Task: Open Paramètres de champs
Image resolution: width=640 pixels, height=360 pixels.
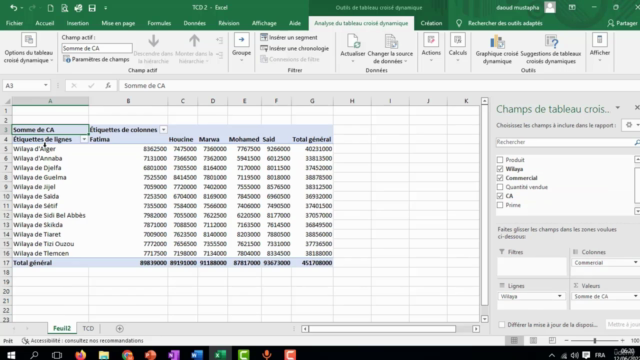Action: (96, 60)
